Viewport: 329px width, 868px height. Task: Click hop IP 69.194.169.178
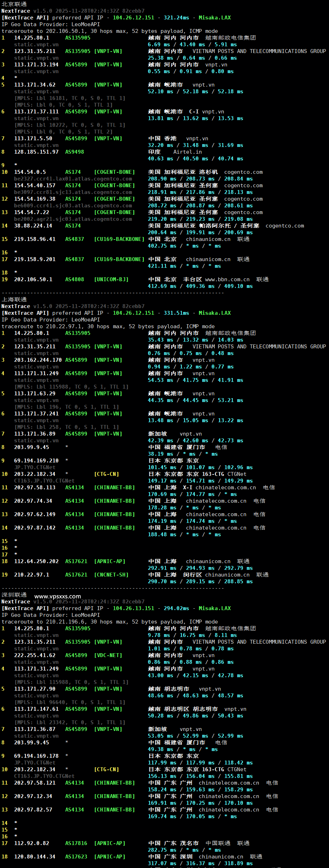point(36,756)
